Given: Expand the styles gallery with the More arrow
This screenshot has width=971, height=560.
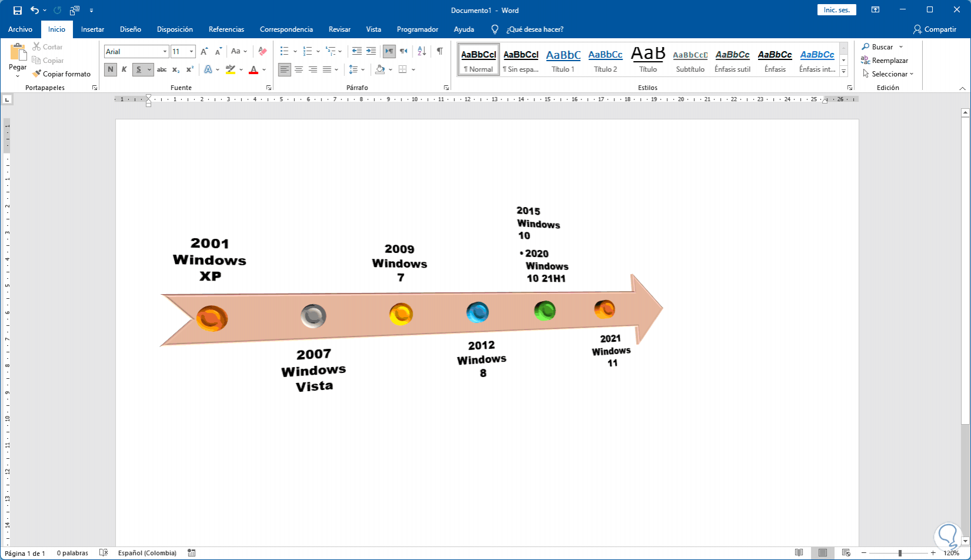Looking at the screenshot, I should 843,71.
